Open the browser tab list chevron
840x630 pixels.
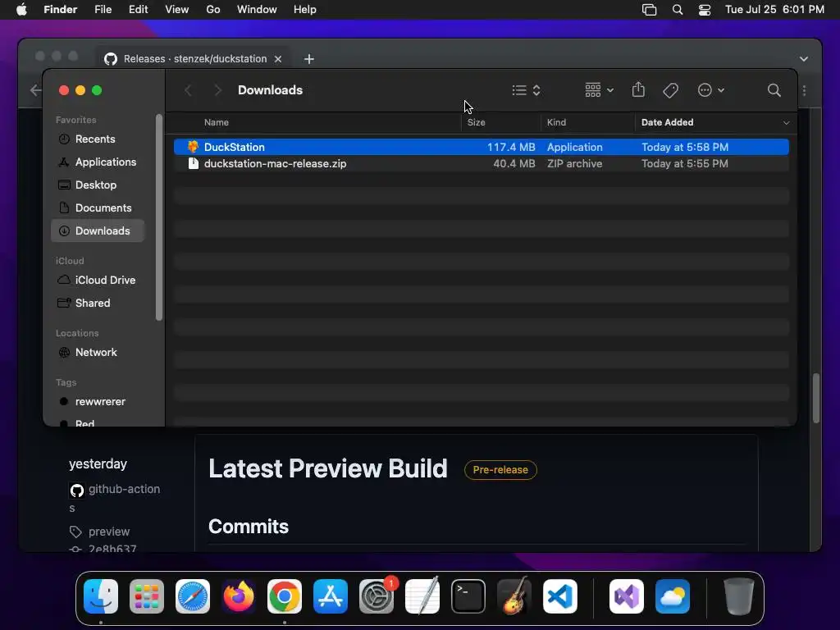804,59
